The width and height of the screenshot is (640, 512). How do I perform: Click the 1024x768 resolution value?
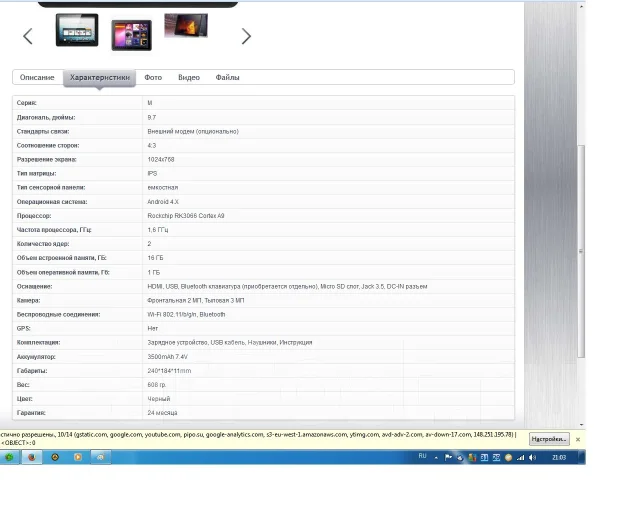click(161, 159)
